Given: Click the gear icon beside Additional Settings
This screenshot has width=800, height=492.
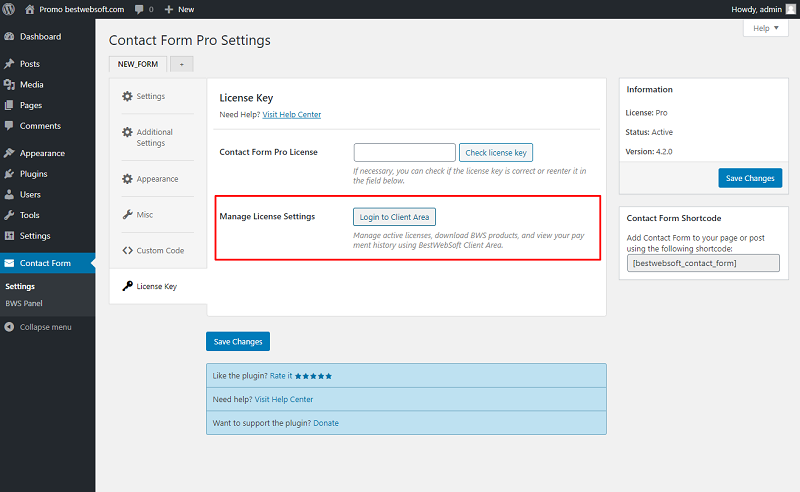Looking at the screenshot, I should pos(128,132).
